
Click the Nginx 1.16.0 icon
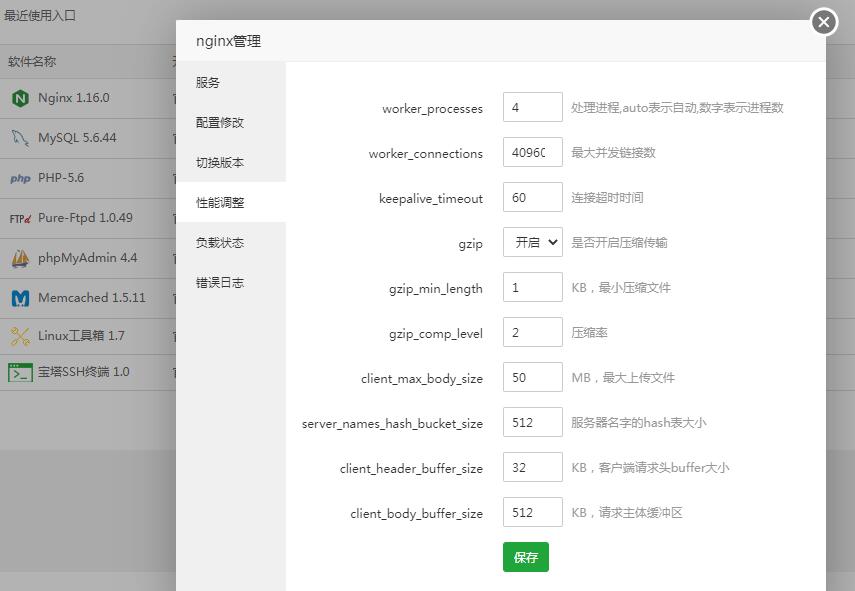pos(20,99)
